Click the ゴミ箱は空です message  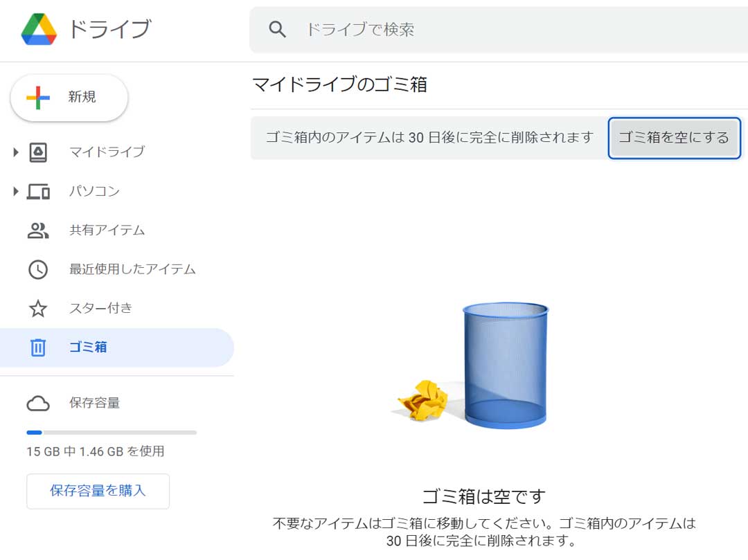(483, 496)
